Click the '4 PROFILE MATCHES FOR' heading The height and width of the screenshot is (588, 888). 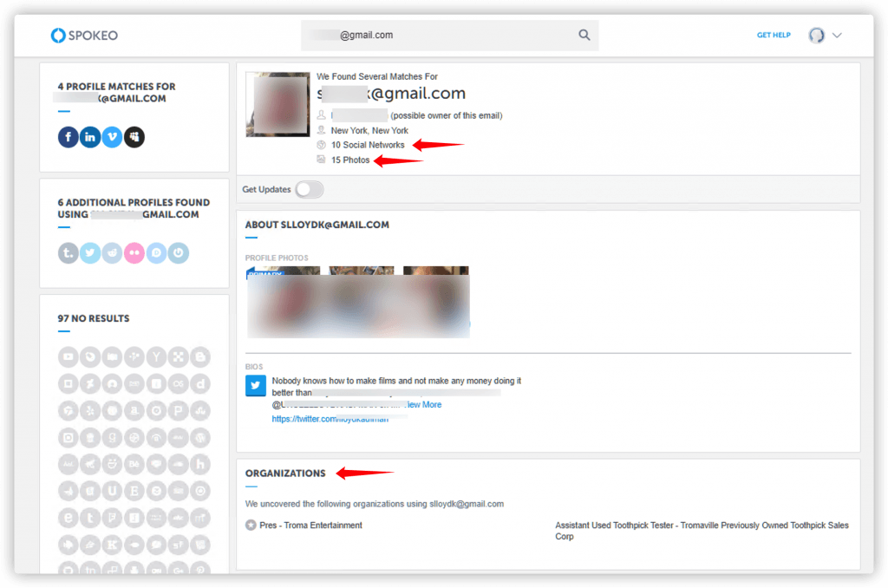117,87
